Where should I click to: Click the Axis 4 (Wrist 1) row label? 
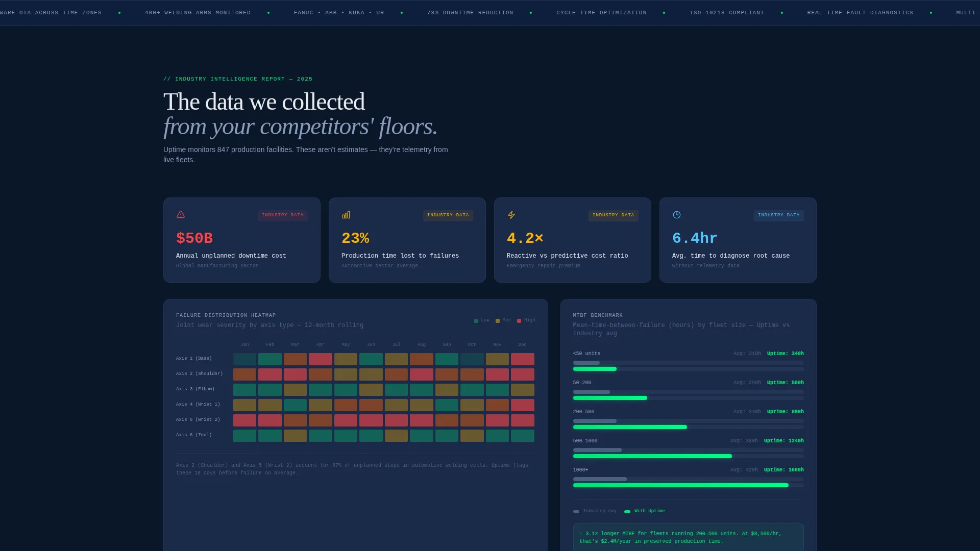[x=198, y=405]
